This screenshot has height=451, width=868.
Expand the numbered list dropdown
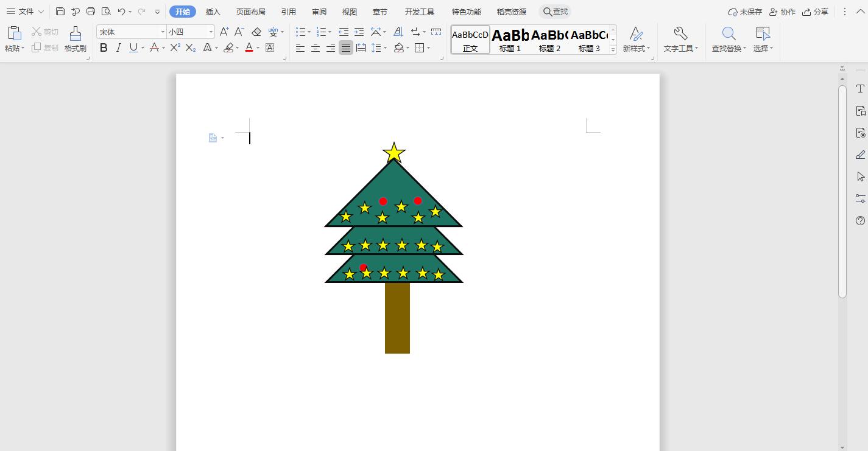click(x=330, y=32)
